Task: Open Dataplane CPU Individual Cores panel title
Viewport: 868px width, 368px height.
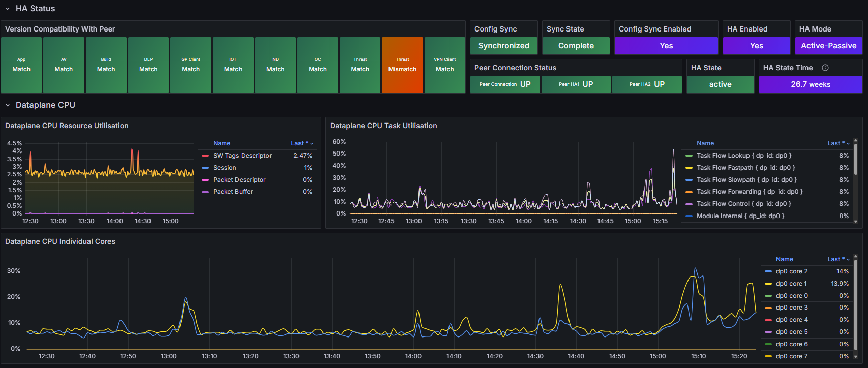Action: (x=60, y=241)
